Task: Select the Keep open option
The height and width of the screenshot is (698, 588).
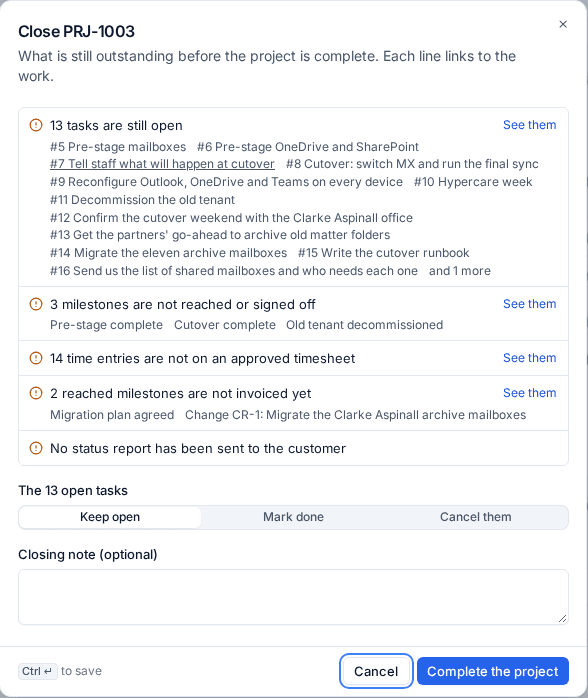Action: pyautogui.click(x=110, y=517)
